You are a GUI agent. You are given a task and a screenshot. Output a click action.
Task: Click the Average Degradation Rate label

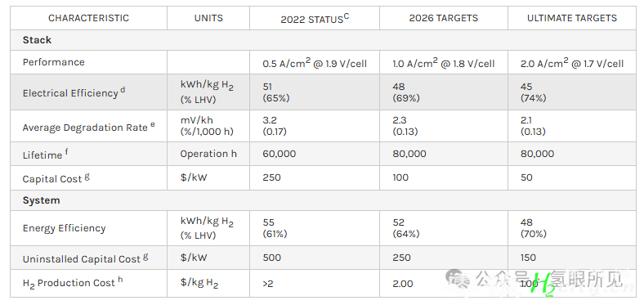89,127
